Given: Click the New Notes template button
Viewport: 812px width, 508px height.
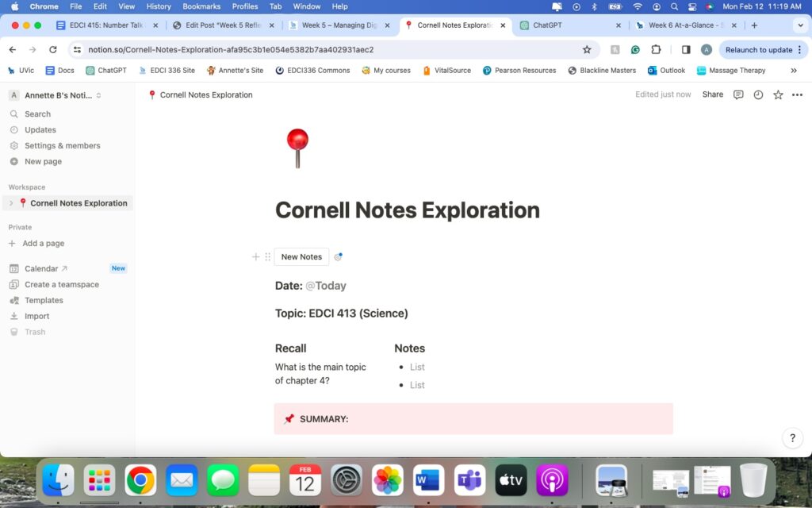Looking at the screenshot, I should [x=301, y=257].
